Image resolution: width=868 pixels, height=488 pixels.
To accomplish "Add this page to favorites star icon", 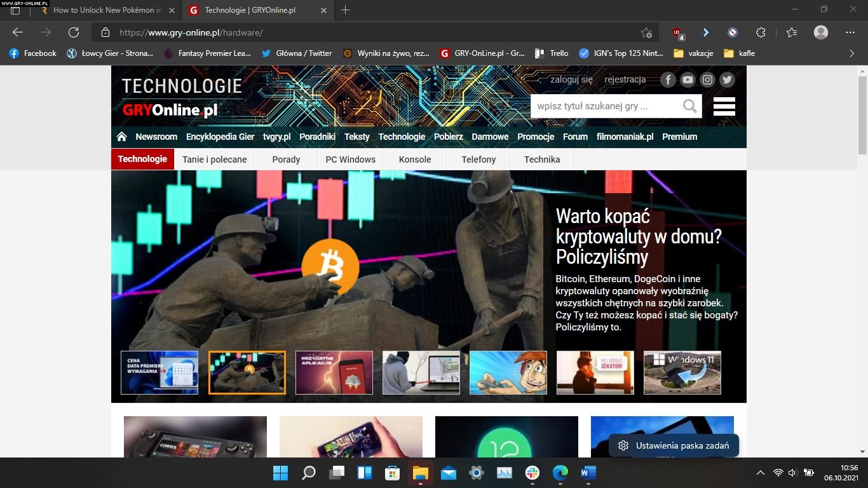I will click(x=646, y=32).
